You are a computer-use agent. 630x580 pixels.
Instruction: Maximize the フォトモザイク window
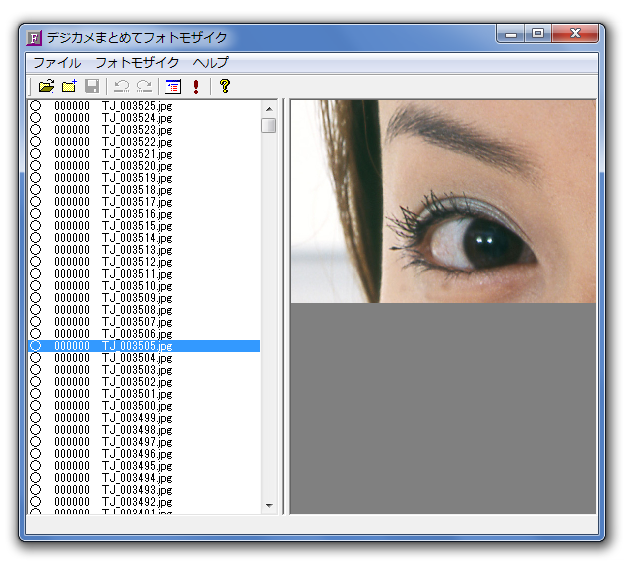(538, 34)
